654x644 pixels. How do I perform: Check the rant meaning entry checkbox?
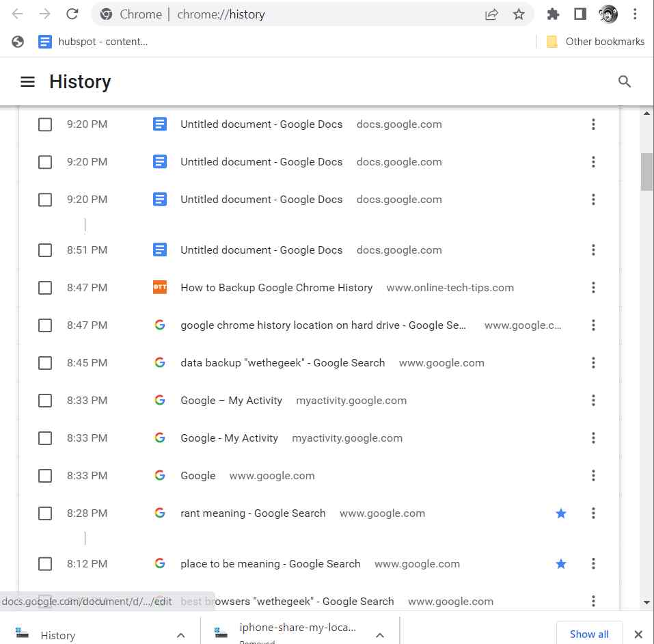click(x=45, y=513)
